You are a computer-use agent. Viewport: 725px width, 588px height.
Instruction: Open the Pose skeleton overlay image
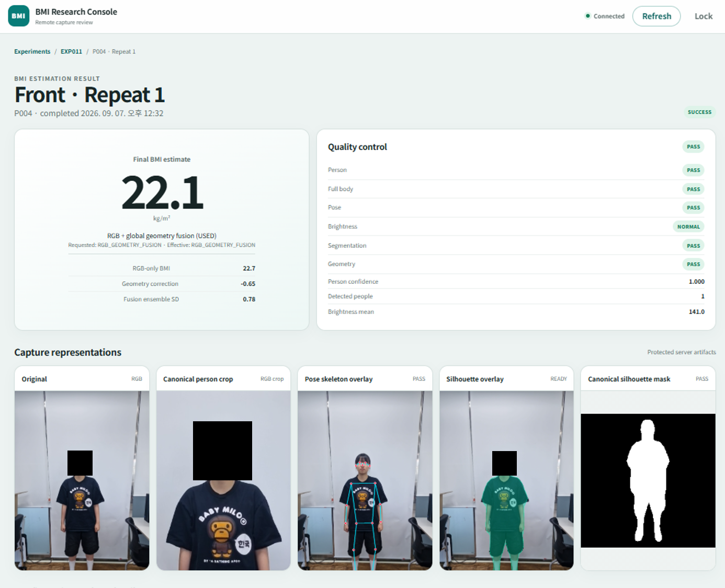(x=365, y=480)
